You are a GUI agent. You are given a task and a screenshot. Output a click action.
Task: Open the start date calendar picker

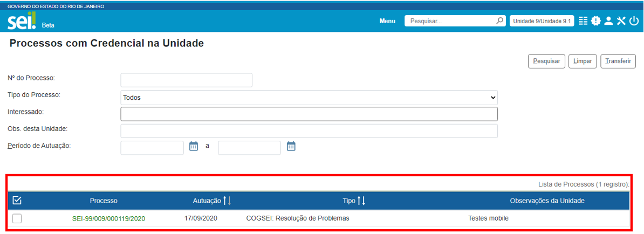click(194, 146)
